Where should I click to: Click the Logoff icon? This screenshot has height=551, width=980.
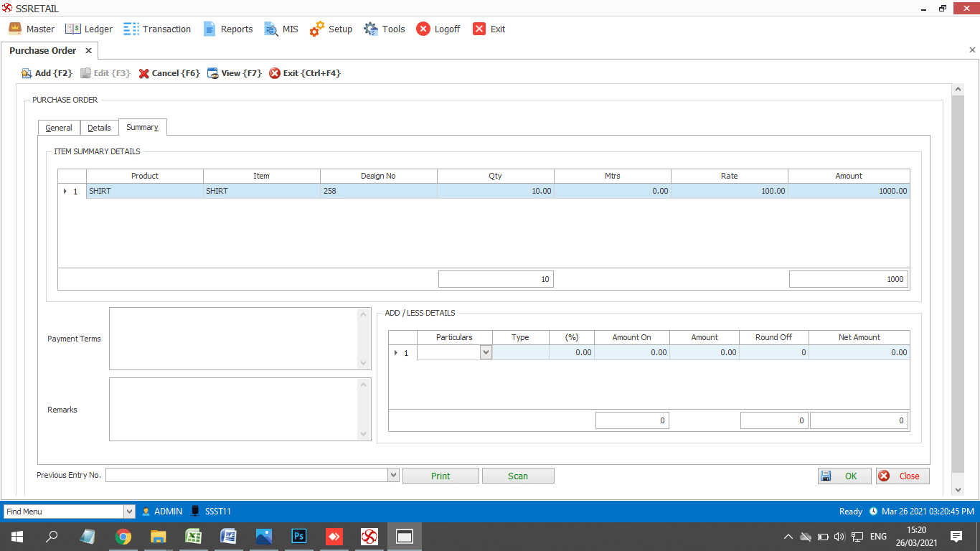(x=424, y=29)
